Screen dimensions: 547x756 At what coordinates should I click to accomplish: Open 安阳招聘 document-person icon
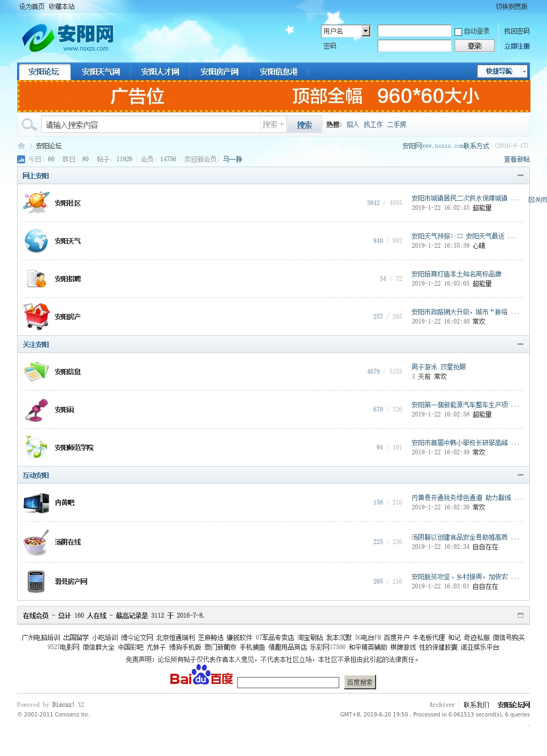click(36, 279)
